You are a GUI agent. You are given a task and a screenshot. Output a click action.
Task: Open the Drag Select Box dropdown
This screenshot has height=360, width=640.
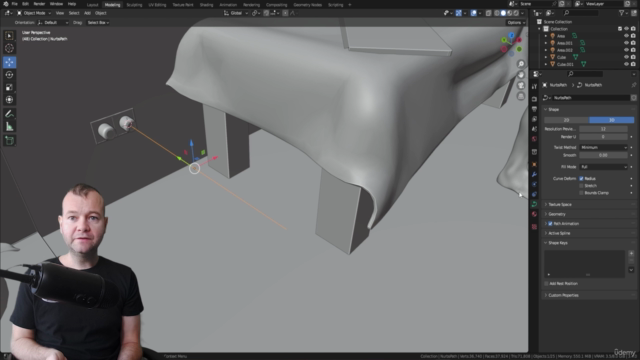[x=98, y=23]
